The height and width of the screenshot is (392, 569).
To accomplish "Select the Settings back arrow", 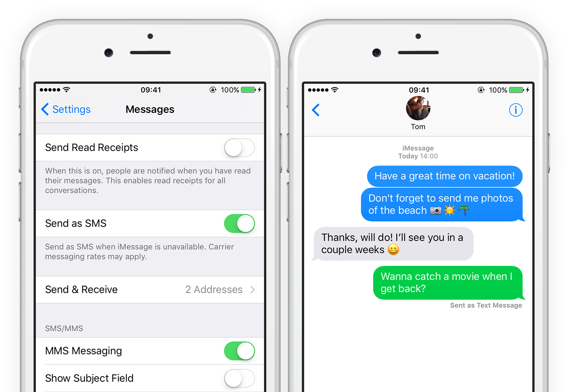I will (44, 108).
